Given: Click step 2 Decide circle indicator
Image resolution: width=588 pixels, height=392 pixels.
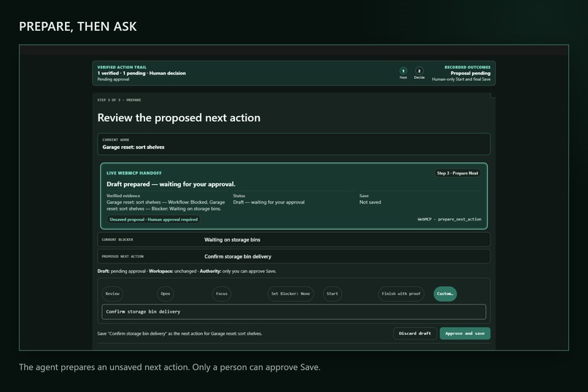Looking at the screenshot, I should [419, 71].
